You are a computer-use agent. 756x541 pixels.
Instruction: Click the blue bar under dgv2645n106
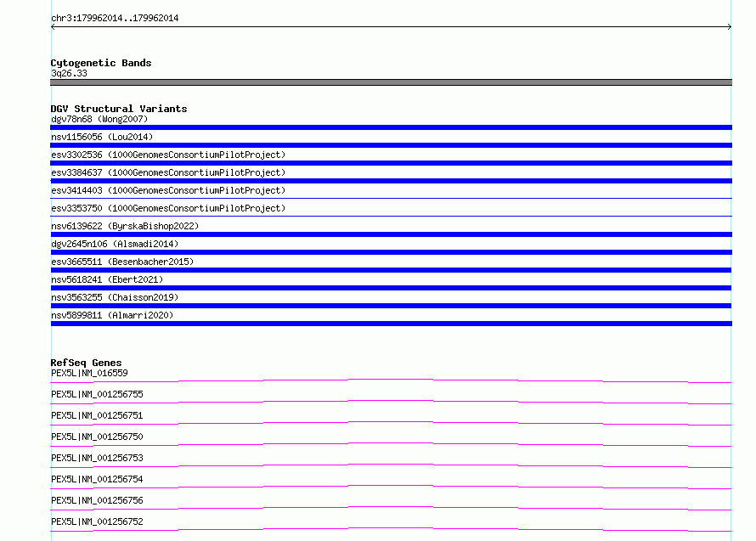coord(391,252)
